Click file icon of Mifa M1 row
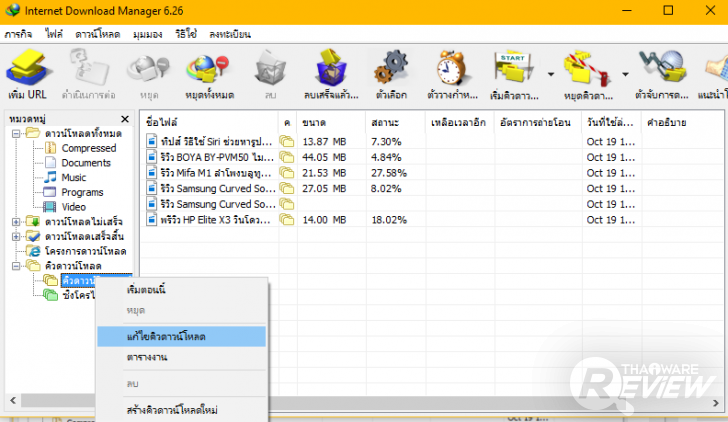The width and height of the screenshot is (728, 422). (151, 173)
